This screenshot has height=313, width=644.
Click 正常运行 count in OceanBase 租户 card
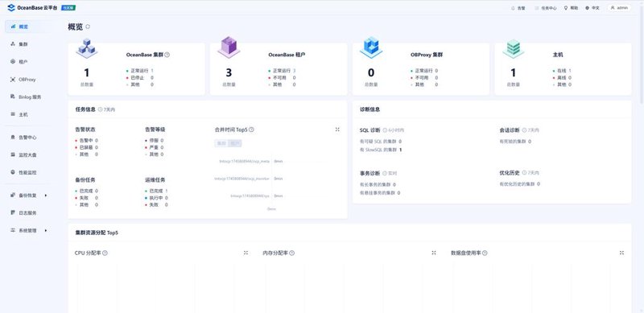click(294, 71)
